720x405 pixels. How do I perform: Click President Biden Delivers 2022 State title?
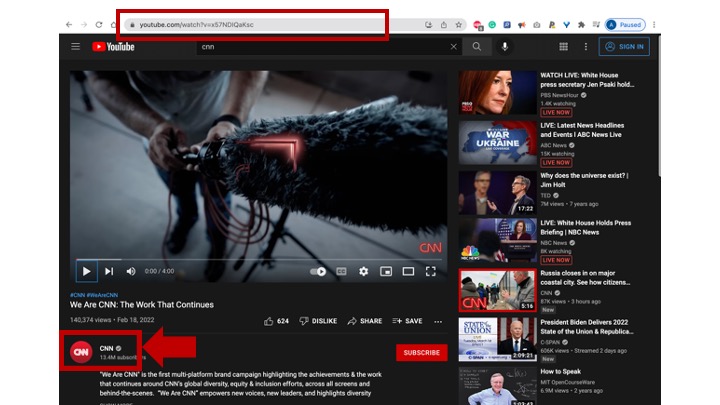tap(586, 327)
